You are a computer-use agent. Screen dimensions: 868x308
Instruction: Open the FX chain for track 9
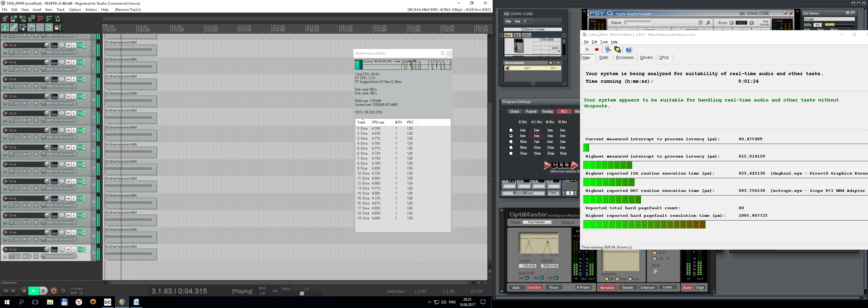click(x=80, y=79)
